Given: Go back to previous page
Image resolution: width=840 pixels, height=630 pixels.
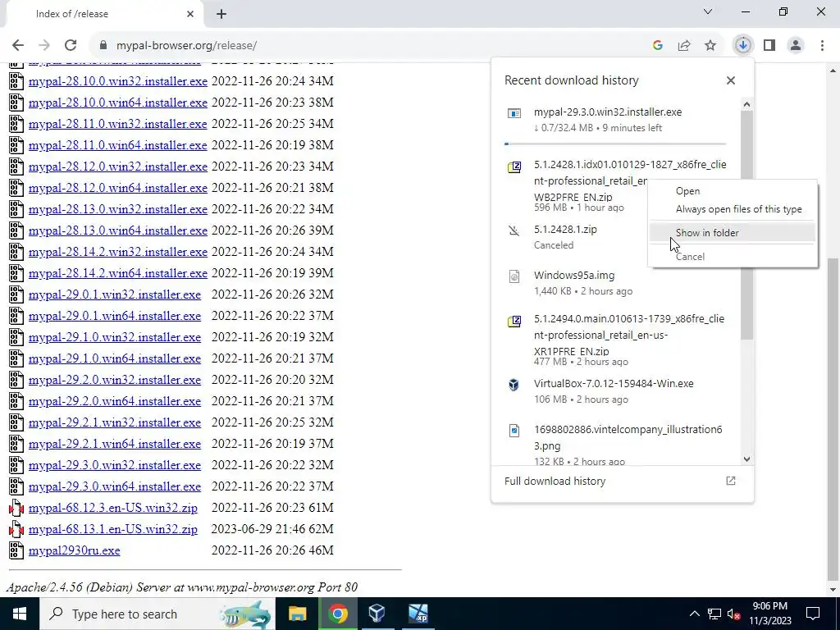Looking at the screenshot, I should (x=18, y=46).
